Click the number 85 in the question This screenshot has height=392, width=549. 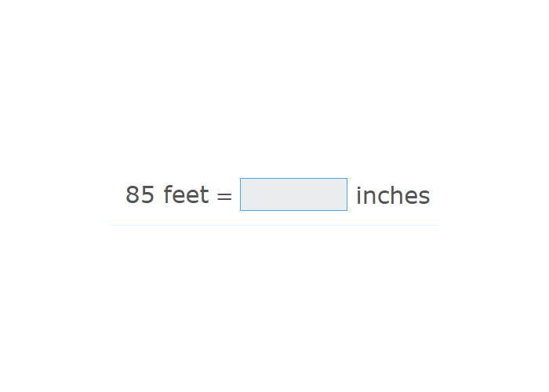140,194
